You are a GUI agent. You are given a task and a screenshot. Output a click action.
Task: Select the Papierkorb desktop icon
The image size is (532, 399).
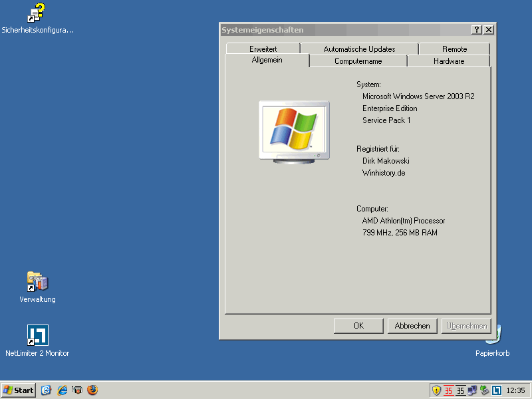pos(492,353)
